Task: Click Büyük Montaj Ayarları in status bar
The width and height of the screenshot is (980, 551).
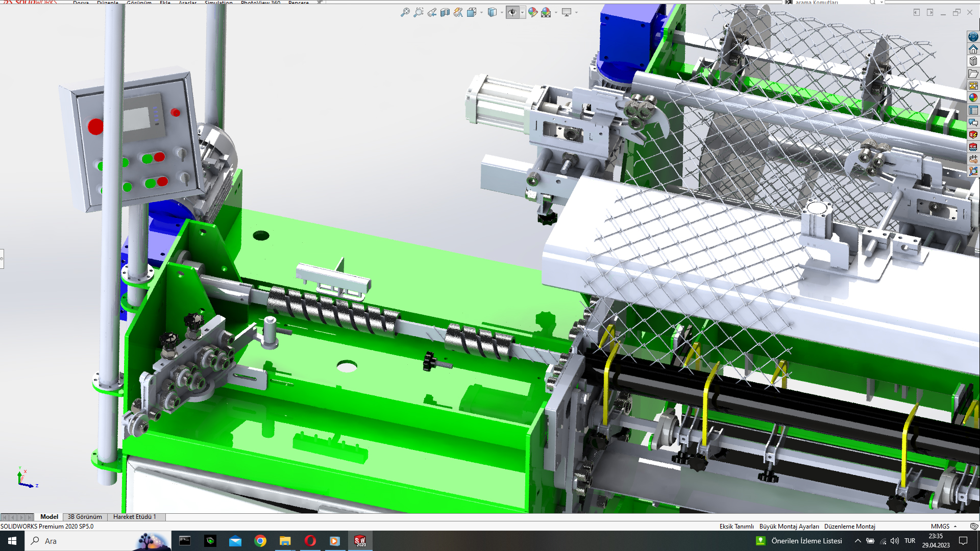Action: [789, 527]
